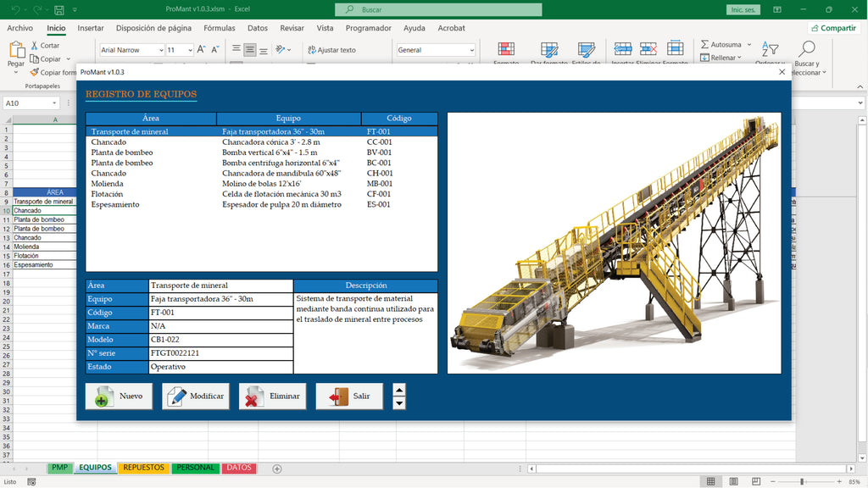Screen dimensions: 868x488
Task: Open the Vista ribbon tab
Action: pyautogui.click(x=325, y=28)
